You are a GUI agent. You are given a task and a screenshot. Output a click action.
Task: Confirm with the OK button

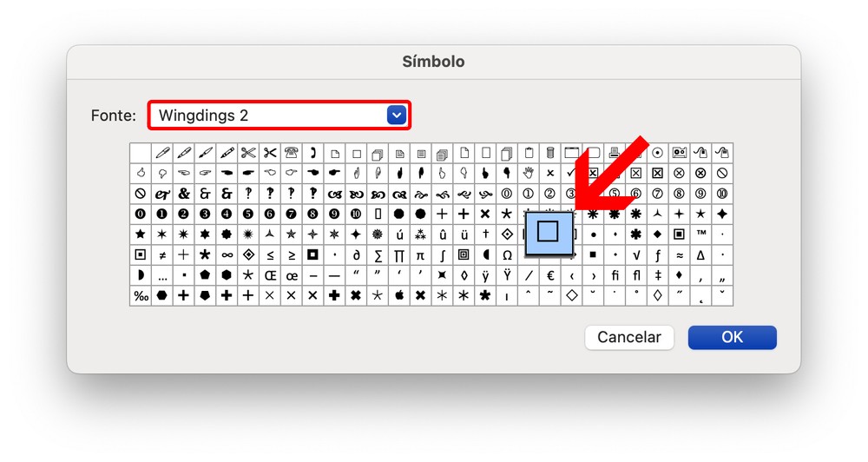point(732,337)
